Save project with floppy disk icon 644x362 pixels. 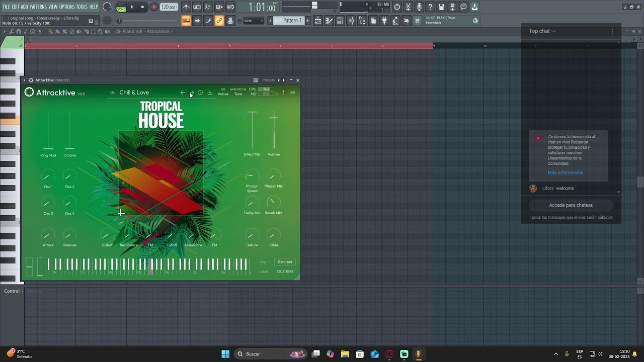pos(441,7)
